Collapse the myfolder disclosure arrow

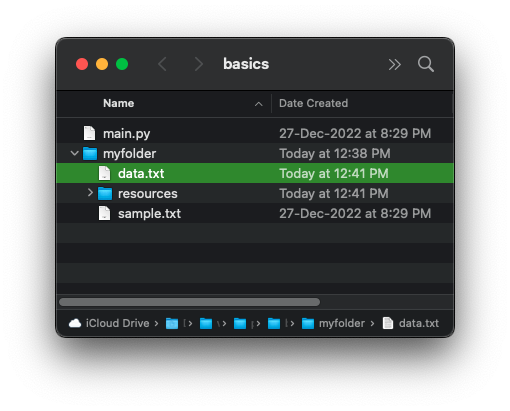74,153
